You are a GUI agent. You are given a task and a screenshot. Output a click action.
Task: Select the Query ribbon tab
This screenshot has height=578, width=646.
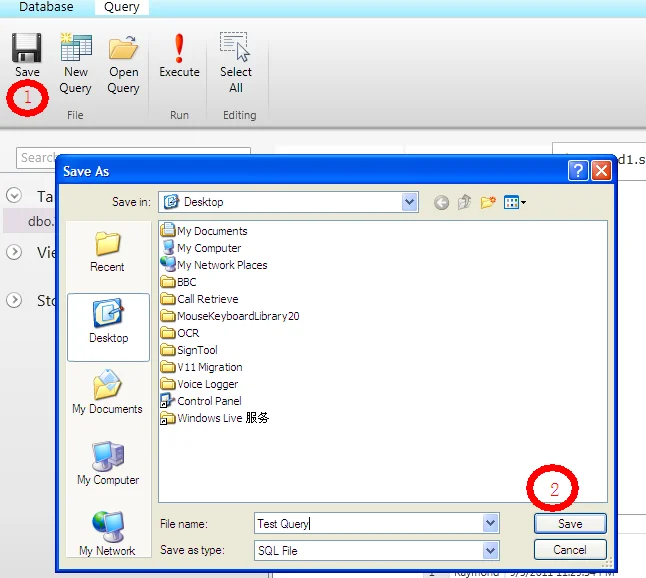tap(122, 7)
